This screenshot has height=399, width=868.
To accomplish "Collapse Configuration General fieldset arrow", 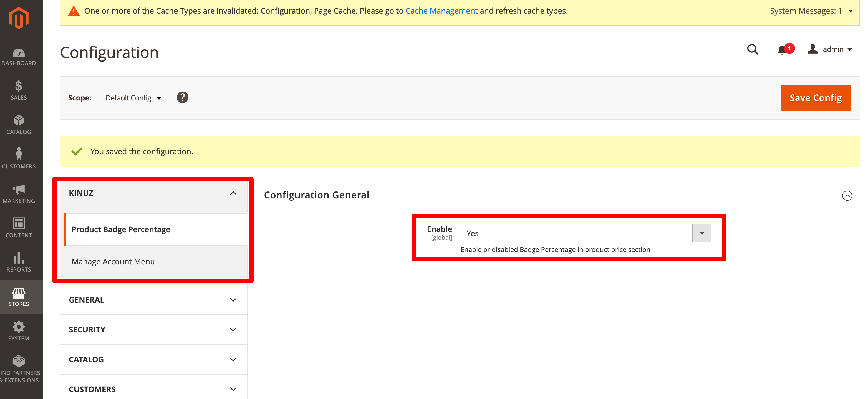I will pos(847,195).
